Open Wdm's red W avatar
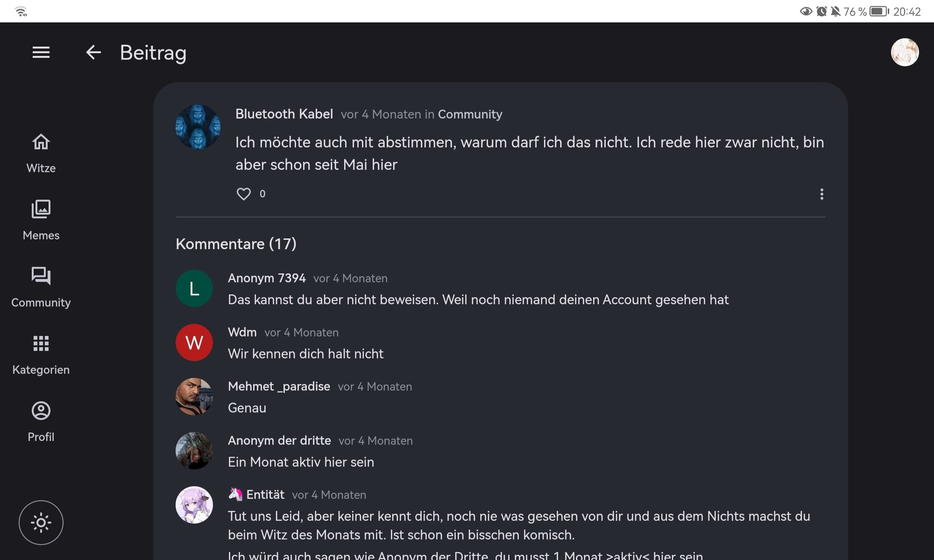The width and height of the screenshot is (934, 560). coord(194,343)
